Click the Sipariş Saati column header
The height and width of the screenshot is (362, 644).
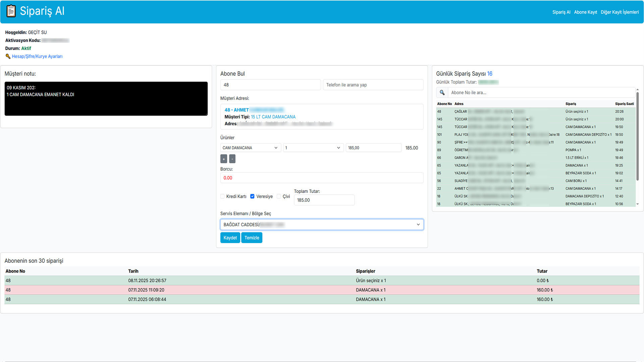coord(624,104)
